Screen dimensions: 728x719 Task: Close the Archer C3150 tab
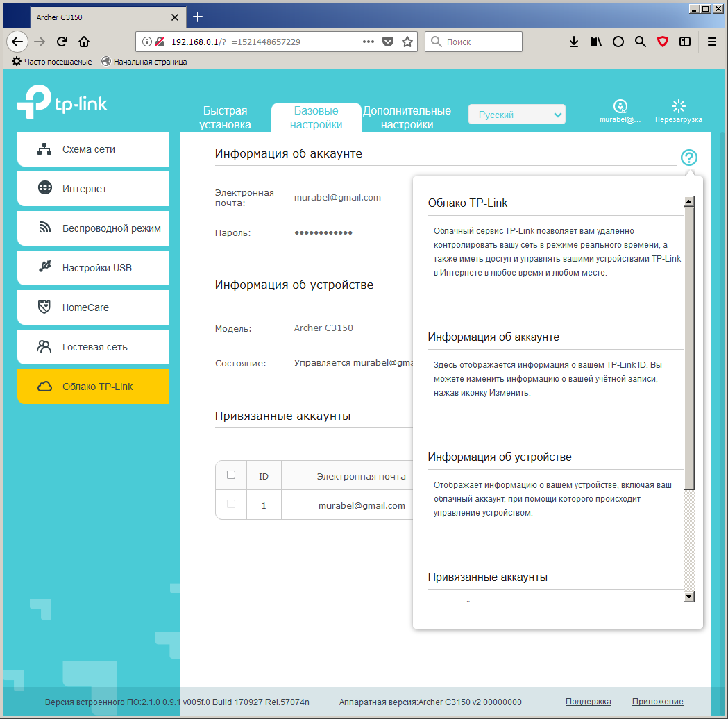175,17
